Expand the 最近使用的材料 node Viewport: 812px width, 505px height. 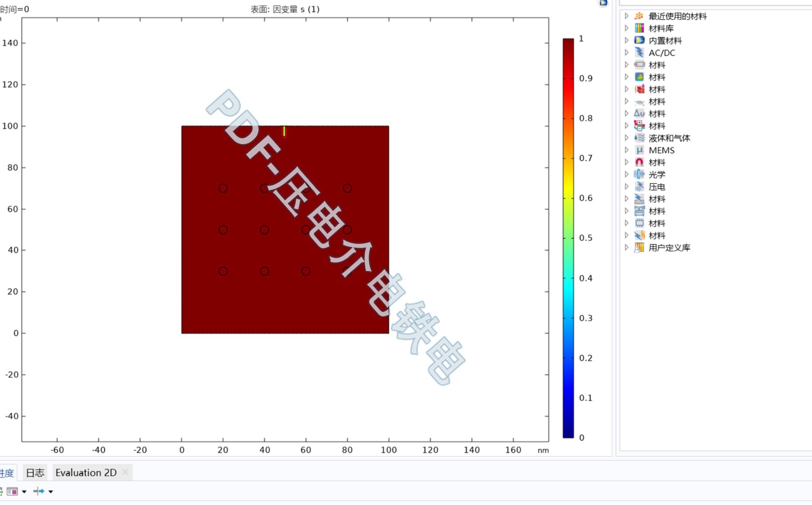pyautogui.click(x=627, y=16)
